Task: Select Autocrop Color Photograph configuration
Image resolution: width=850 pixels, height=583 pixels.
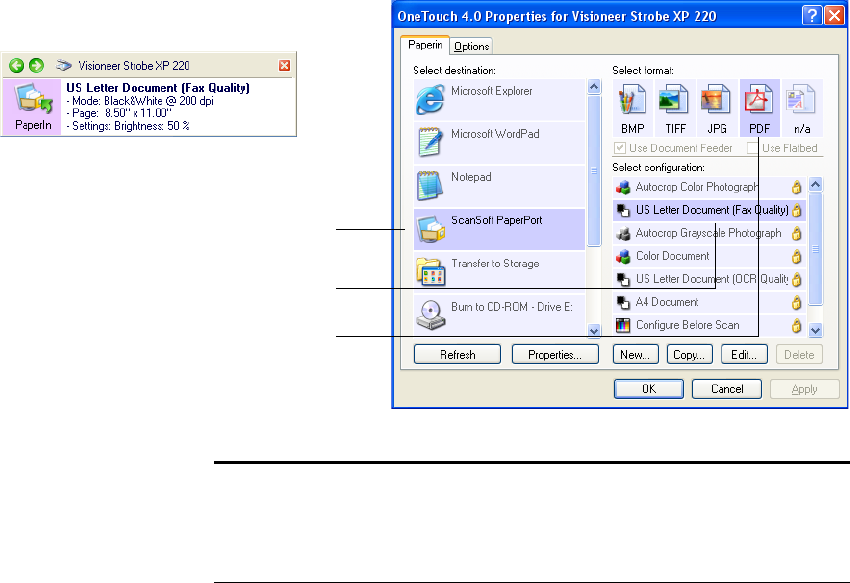Action: (x=709, y=187)
